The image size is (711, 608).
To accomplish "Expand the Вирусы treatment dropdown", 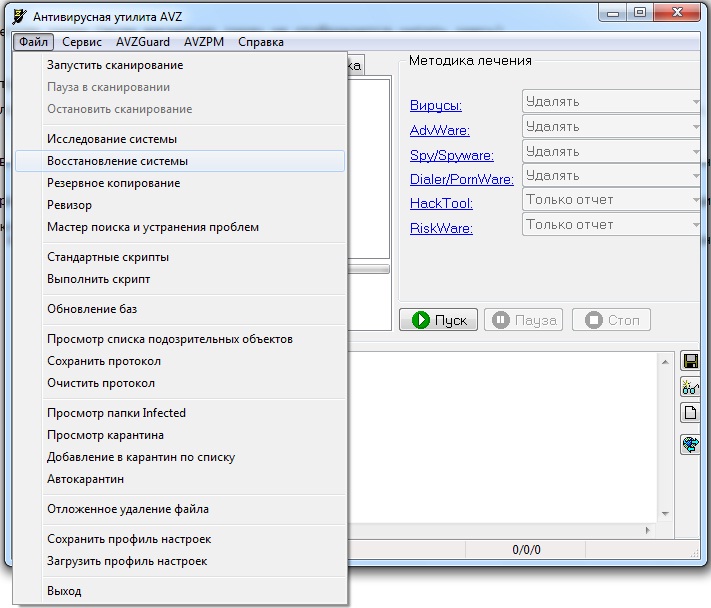I will coord(612,102).
